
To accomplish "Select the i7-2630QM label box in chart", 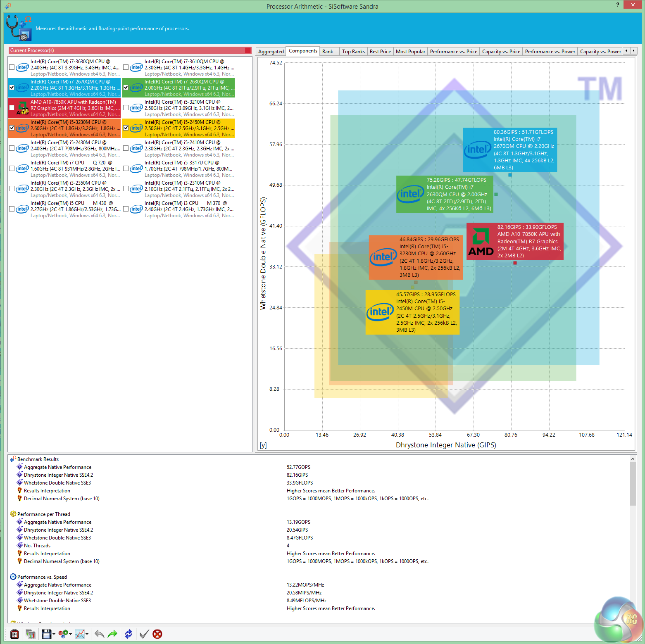I will click(445, 194).
